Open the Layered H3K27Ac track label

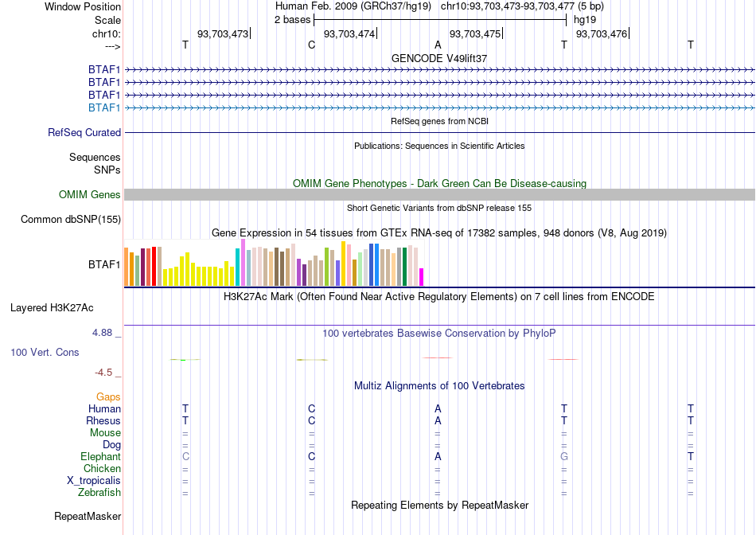coord(52,308)
